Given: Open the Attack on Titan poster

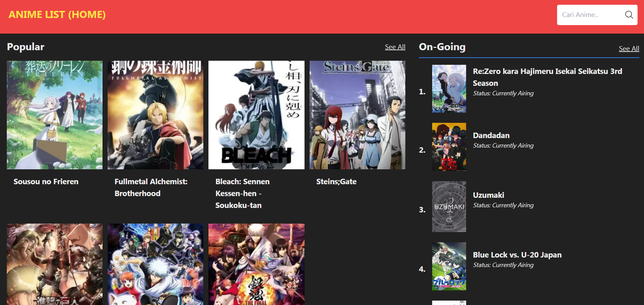Looking at the screenshot, I should pyautogui.click(x=55, y=264).
